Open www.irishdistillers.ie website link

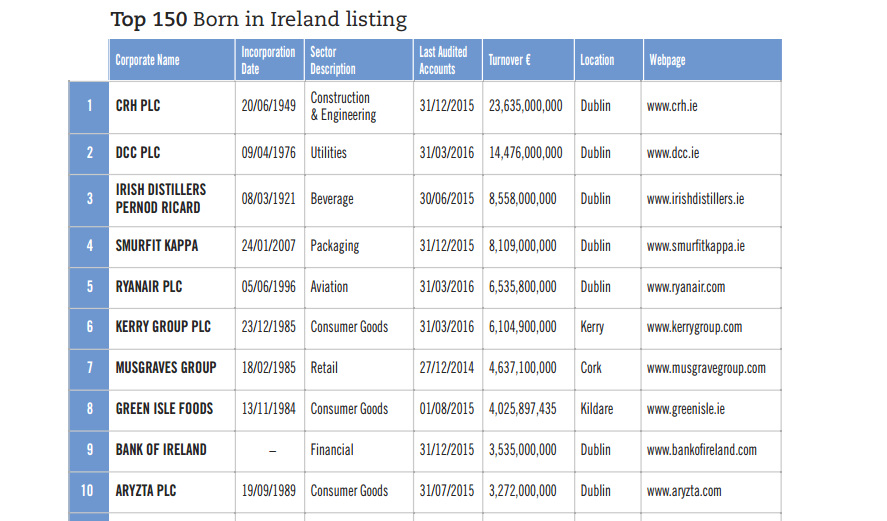click(695, 199)
